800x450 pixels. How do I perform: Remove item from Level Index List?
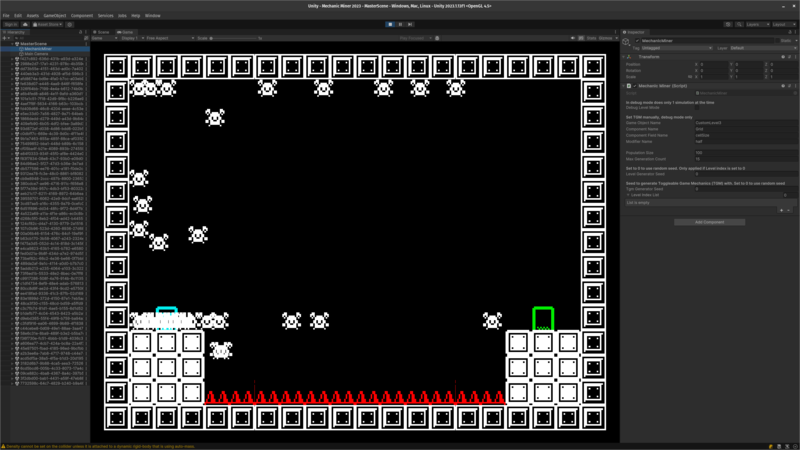(788, 210)
